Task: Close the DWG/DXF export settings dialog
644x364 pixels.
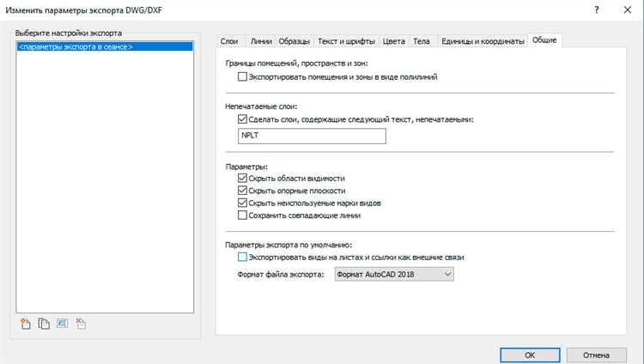Action: pos(627,9)
